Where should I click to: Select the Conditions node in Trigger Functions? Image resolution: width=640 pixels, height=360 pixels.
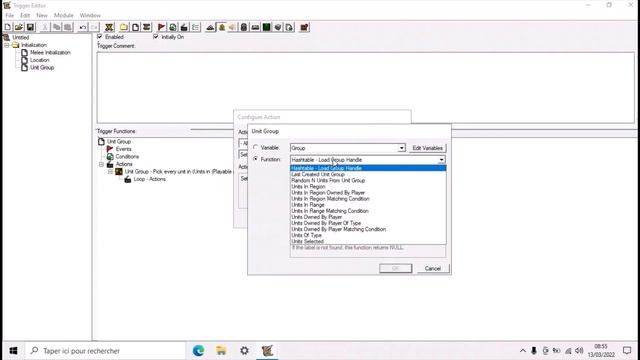[x=127, y=157]
